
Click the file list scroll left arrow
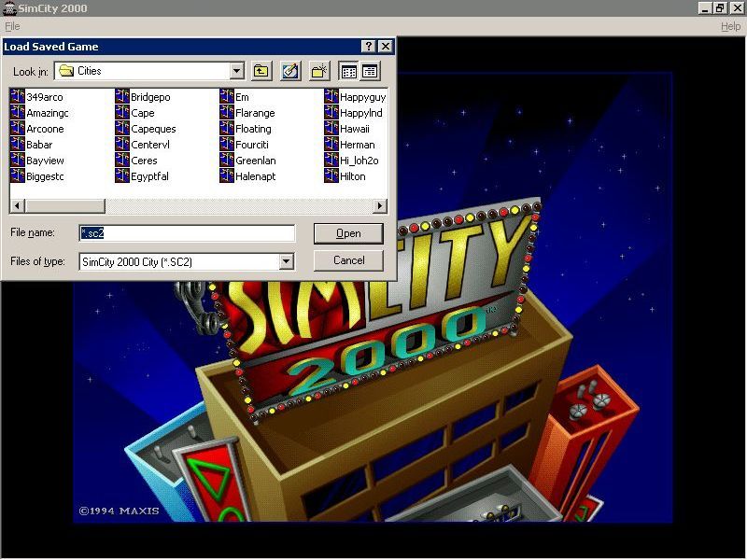pyautogui.click(x=18, y=205)
